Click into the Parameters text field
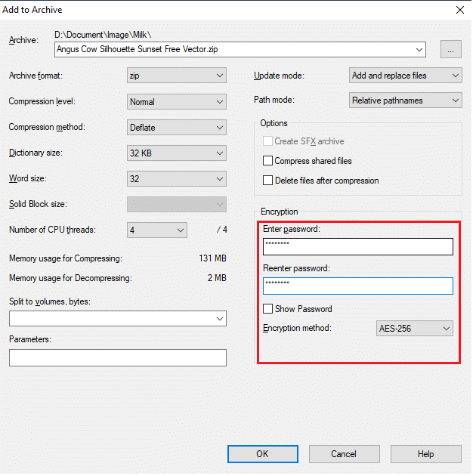This screenshot has height=476, width=476. click(x=117, y=357)
